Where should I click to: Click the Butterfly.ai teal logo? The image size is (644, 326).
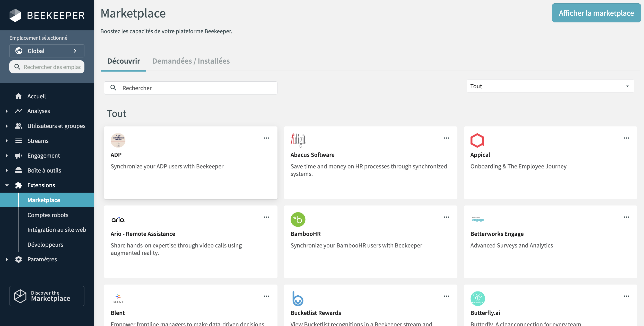coord(478,298)
